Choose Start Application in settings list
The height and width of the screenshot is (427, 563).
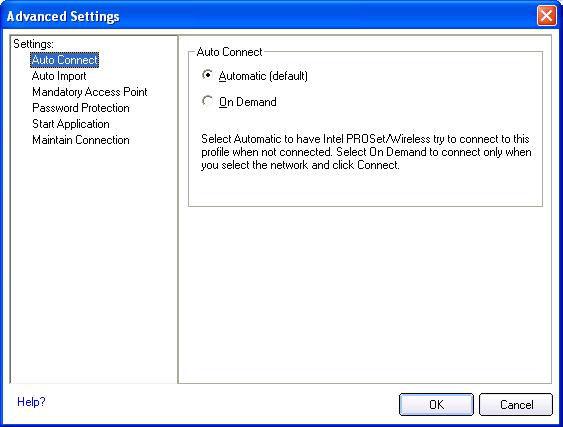click(x=71, y=124)
